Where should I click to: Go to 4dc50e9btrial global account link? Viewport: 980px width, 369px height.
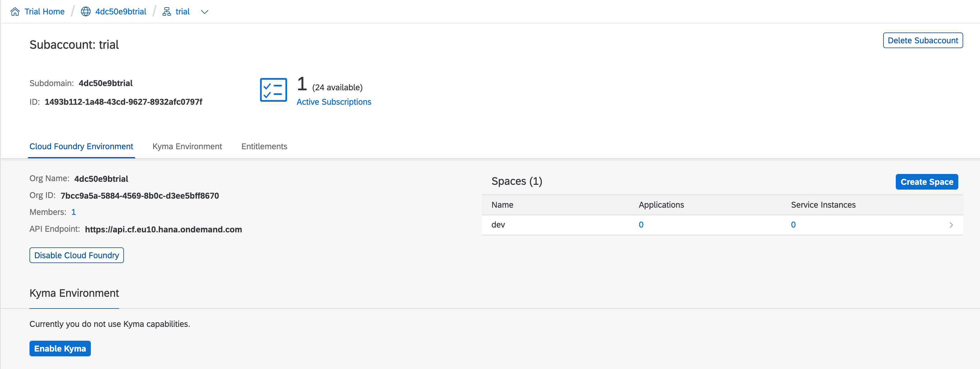[121, 11]
